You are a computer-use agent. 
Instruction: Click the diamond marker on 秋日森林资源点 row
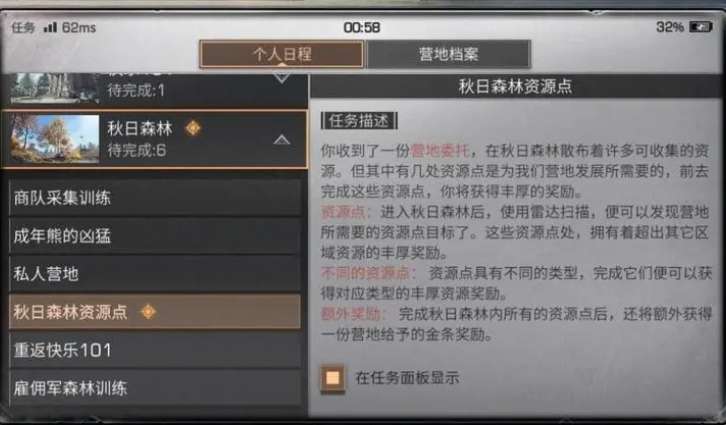coord(148,312)
